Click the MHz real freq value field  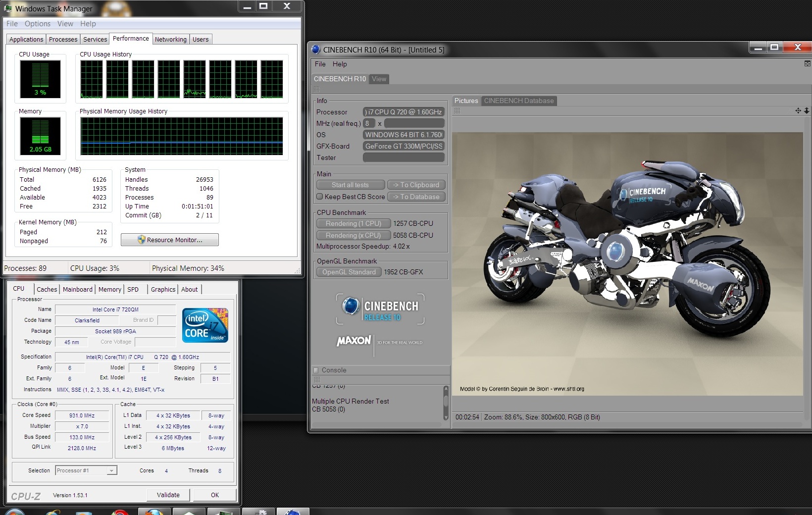(x=414, y=123)
